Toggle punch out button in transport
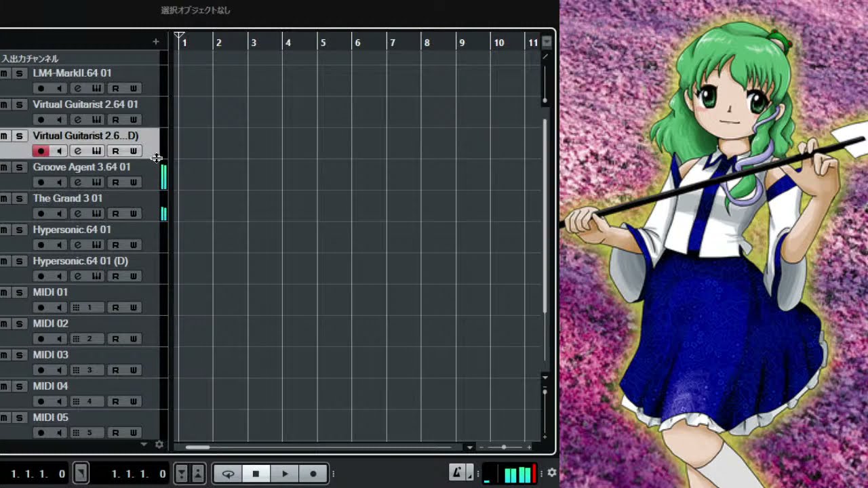This screenshot has height=488, width=868. point(197,474)
